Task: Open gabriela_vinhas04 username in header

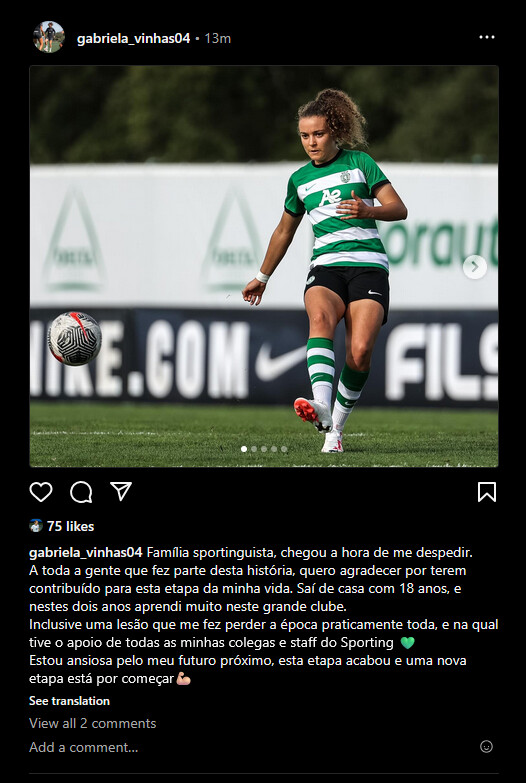Action: coord(133,38)
